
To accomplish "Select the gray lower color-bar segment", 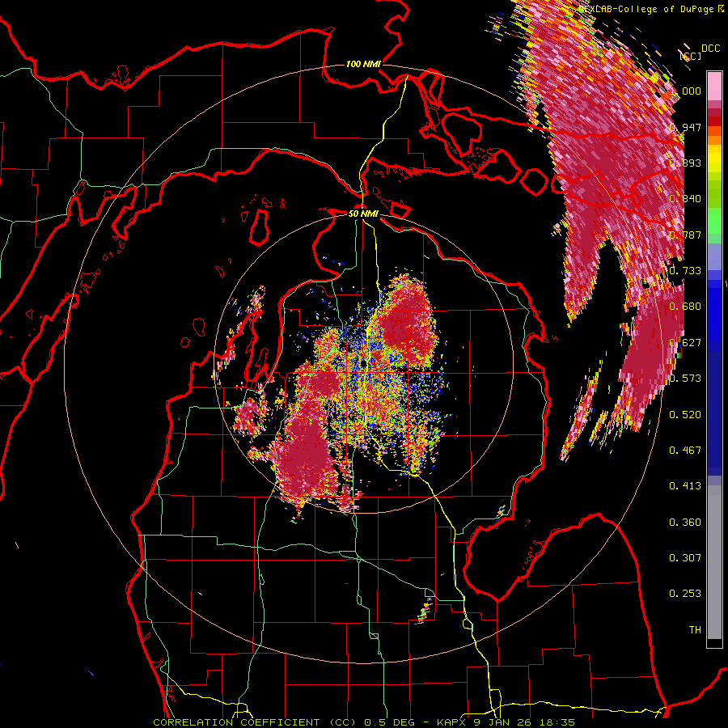I will tap(714, 566).
